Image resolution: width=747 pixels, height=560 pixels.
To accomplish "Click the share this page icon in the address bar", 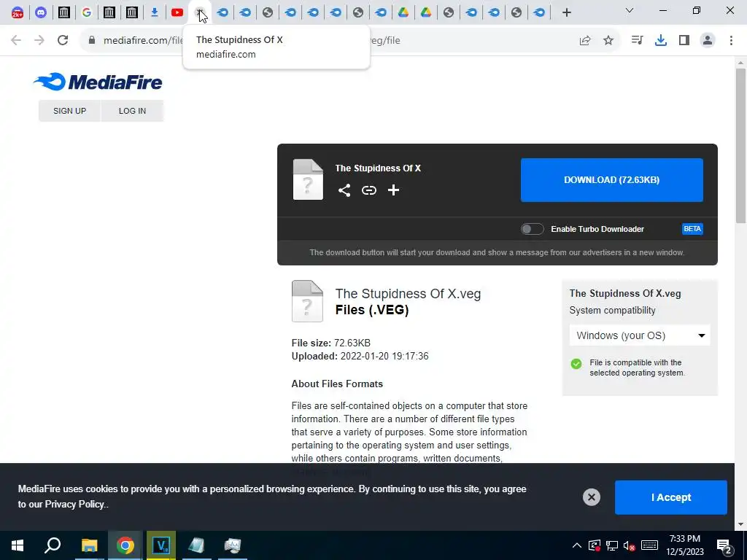I will (585, 41).
